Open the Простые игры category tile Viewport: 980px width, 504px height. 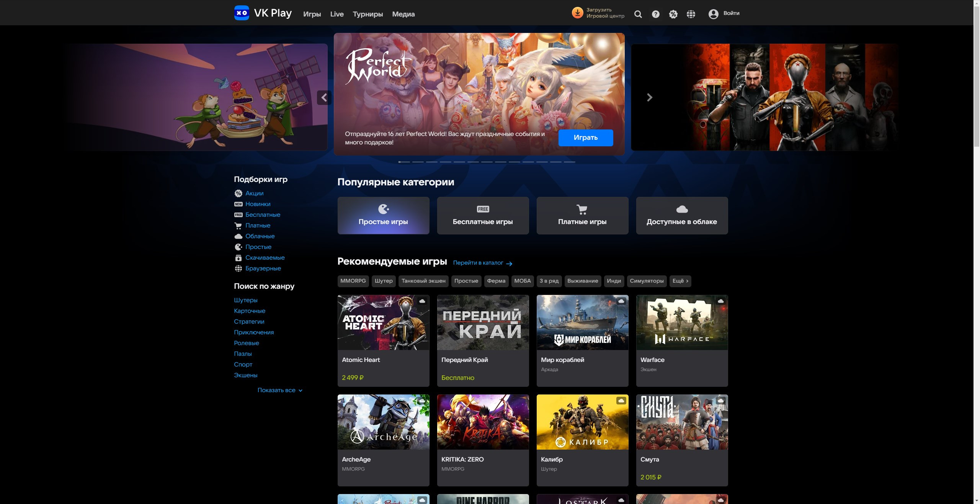[383, 216]
